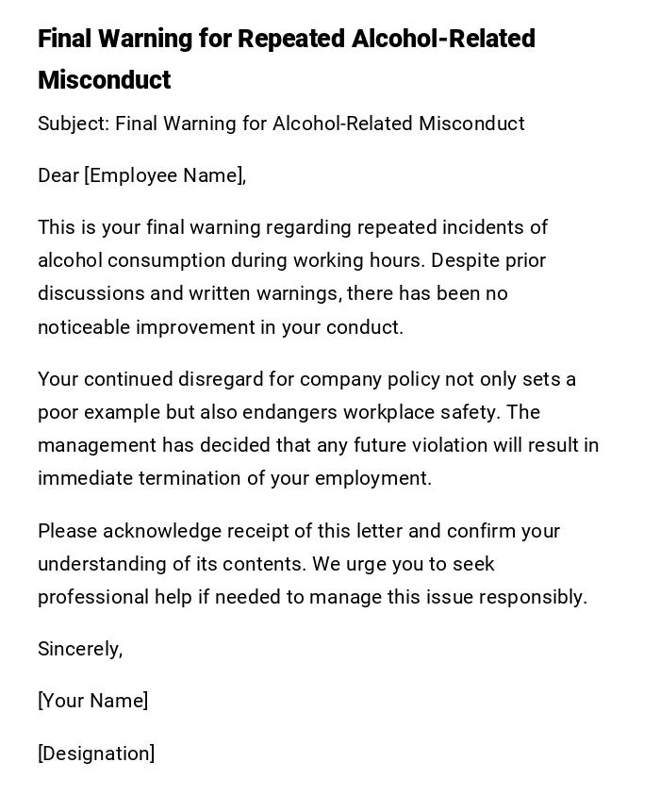Click the phrase "alcohol consumption during working hours"
Viewport: 660px width, 812px height.
coord(223,260)
